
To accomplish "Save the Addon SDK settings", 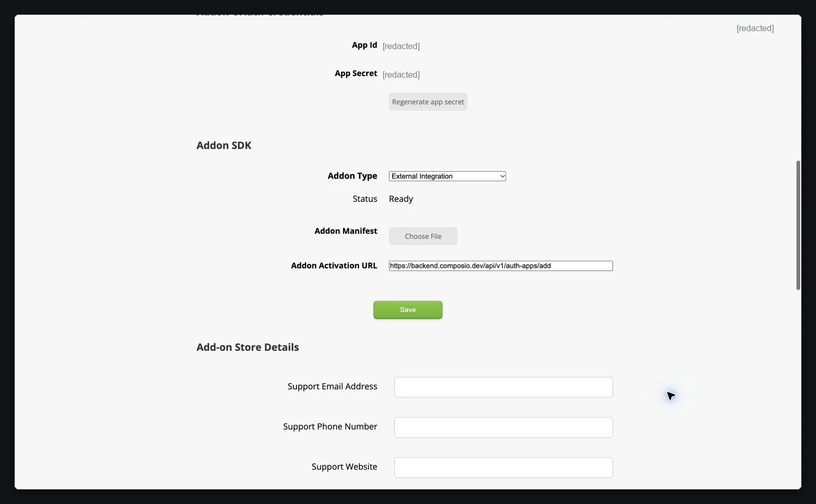I will [408, 310].
